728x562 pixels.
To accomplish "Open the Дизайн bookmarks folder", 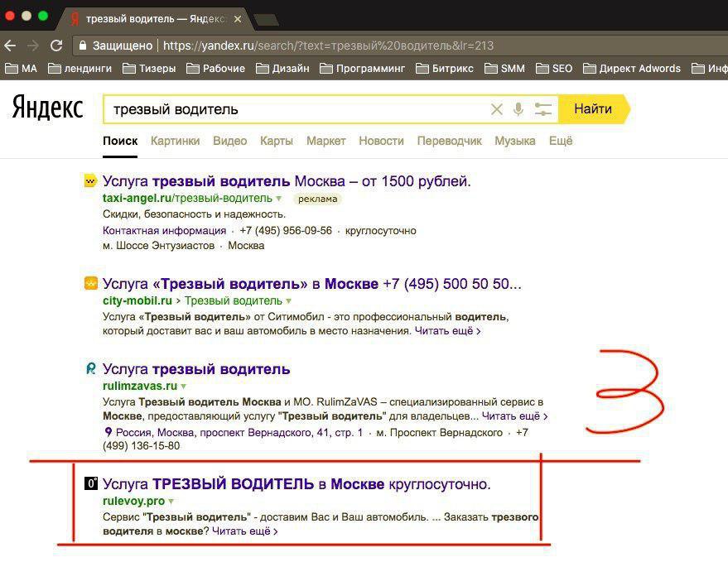I will coord(282,69).
